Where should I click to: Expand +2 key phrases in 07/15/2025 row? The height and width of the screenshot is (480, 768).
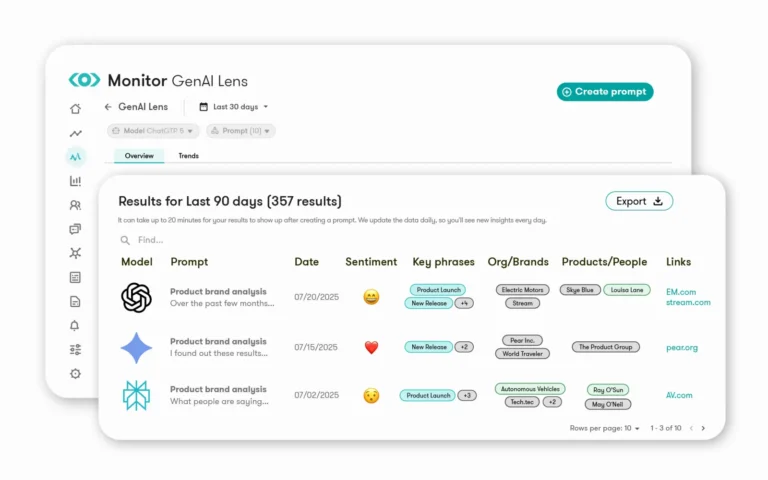click(464, 347)
